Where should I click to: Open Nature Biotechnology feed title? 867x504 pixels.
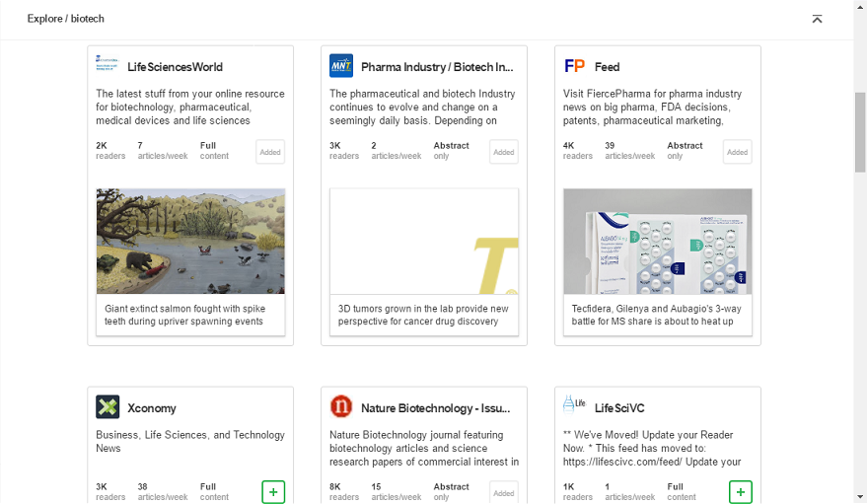click(435, 408)
